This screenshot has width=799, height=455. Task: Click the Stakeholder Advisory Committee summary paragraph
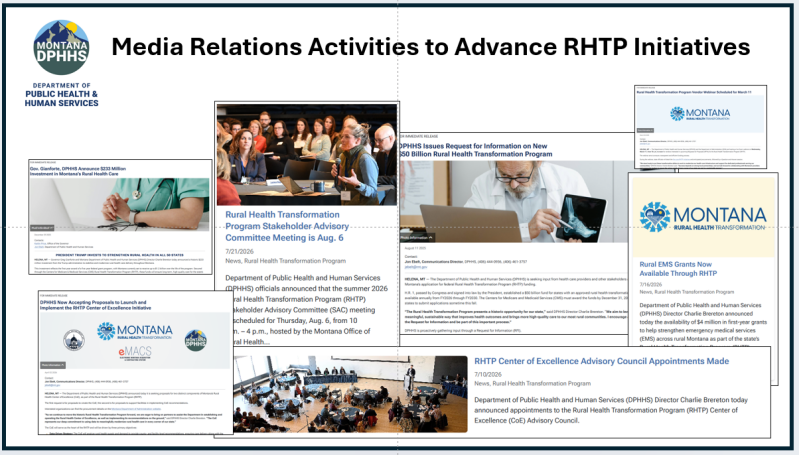(x=307, y=310)
